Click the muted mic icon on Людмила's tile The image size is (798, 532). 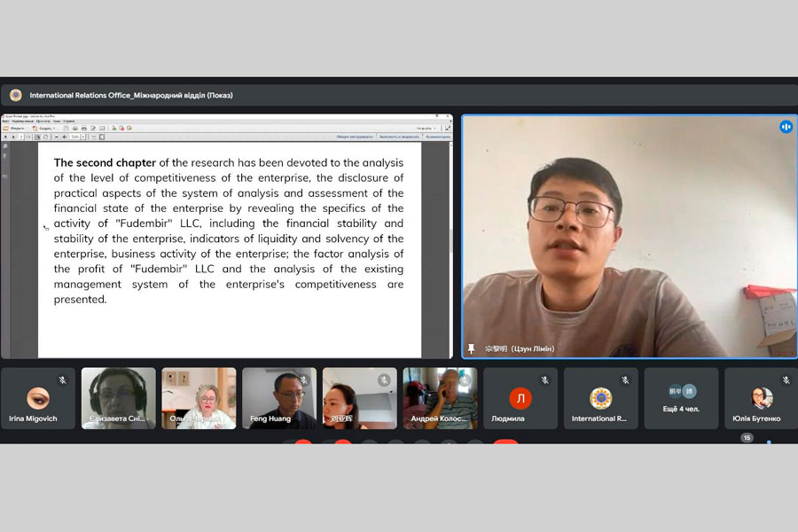[545, 380]
